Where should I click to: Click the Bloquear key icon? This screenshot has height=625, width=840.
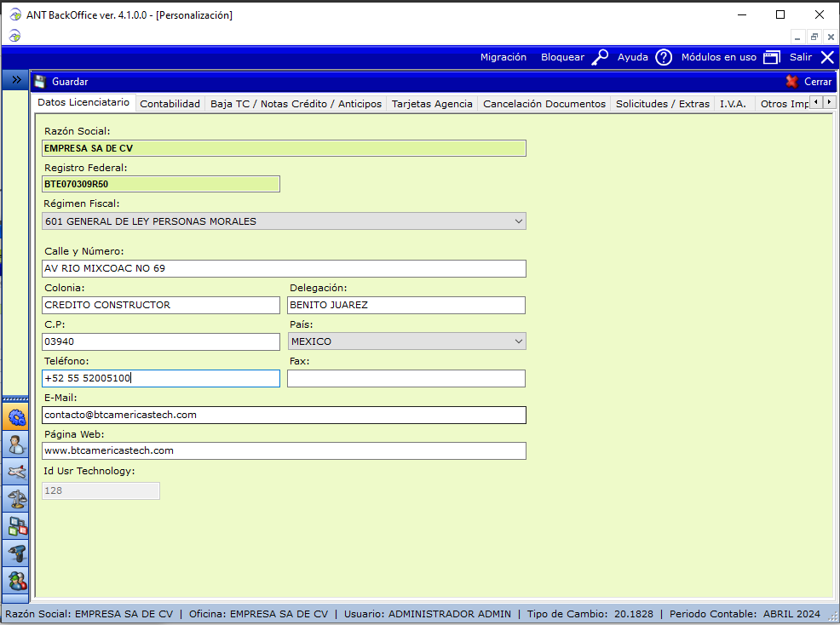pos(601,57)
